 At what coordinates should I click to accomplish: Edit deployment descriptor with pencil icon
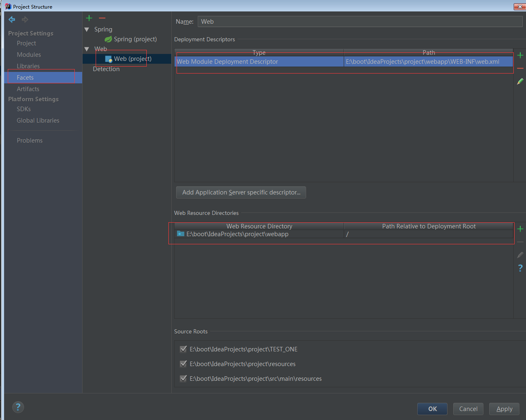click(520, 82)
